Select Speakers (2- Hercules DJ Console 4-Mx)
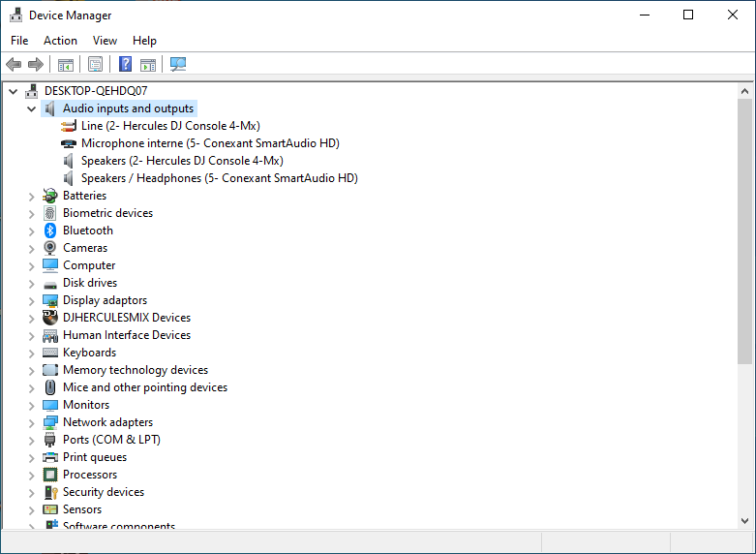The height and width of the screenshot is (554, 756). pos(182,161)
